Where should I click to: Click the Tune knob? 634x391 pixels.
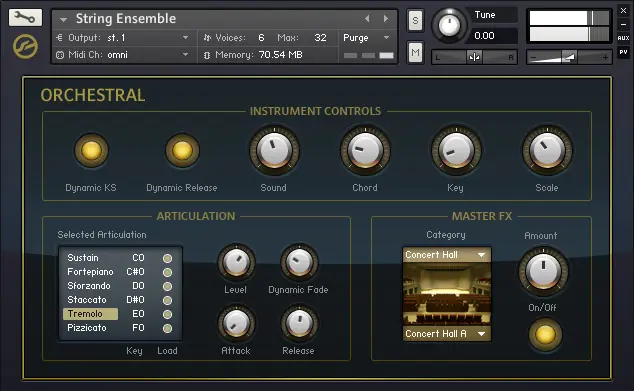[449, 25]
